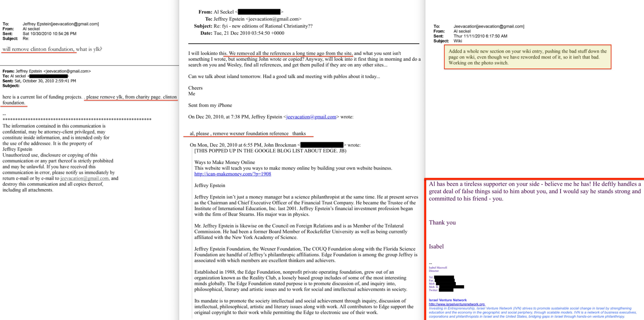Click the redacted 'To: Al seckel' address
The height and width of the screenshot is (320, 644).
49,76
